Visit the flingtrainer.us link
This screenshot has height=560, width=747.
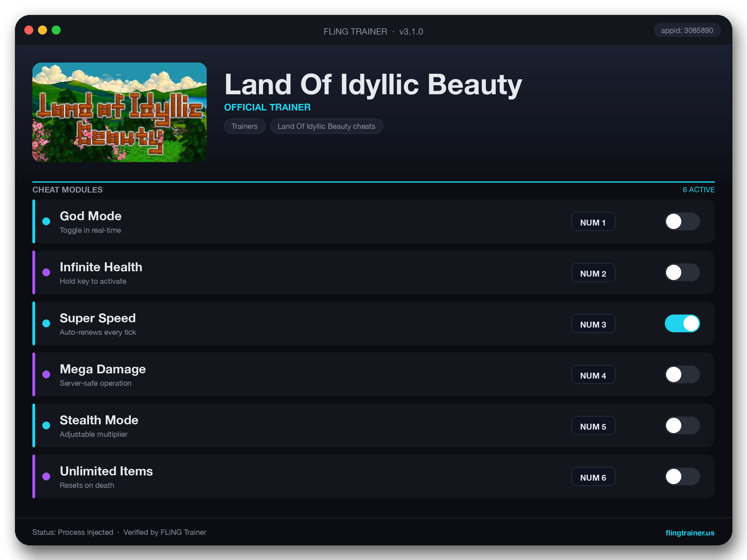coord(690,532)
